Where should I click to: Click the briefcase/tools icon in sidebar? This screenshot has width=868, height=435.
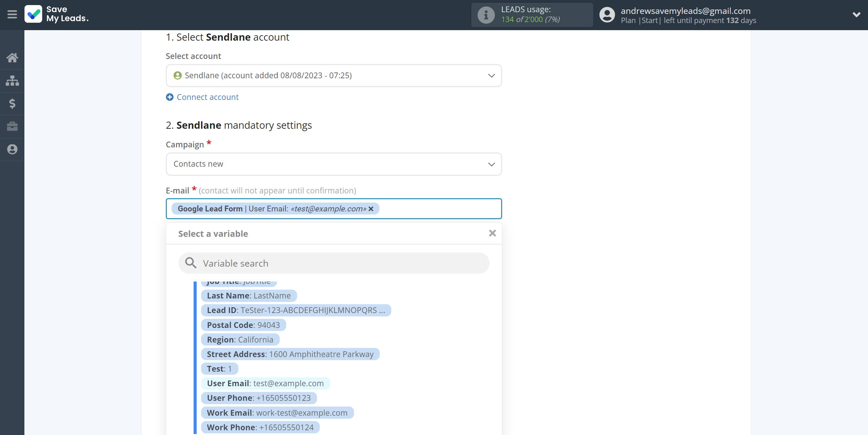click(x=12, y=126)
